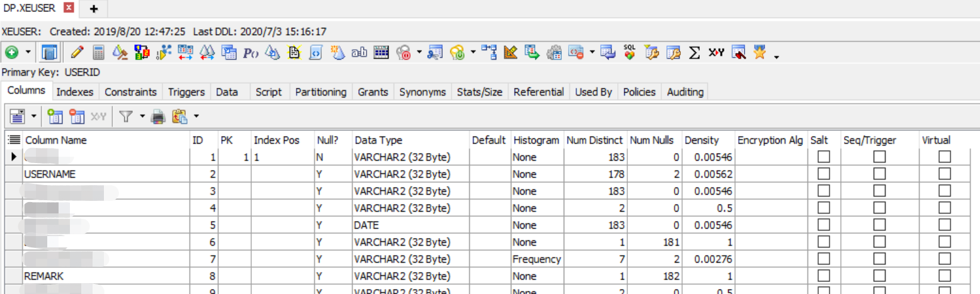Viewport: 980px width, 294px height.
Task: Click the blue scroll script icon
Action: (315, 53)
